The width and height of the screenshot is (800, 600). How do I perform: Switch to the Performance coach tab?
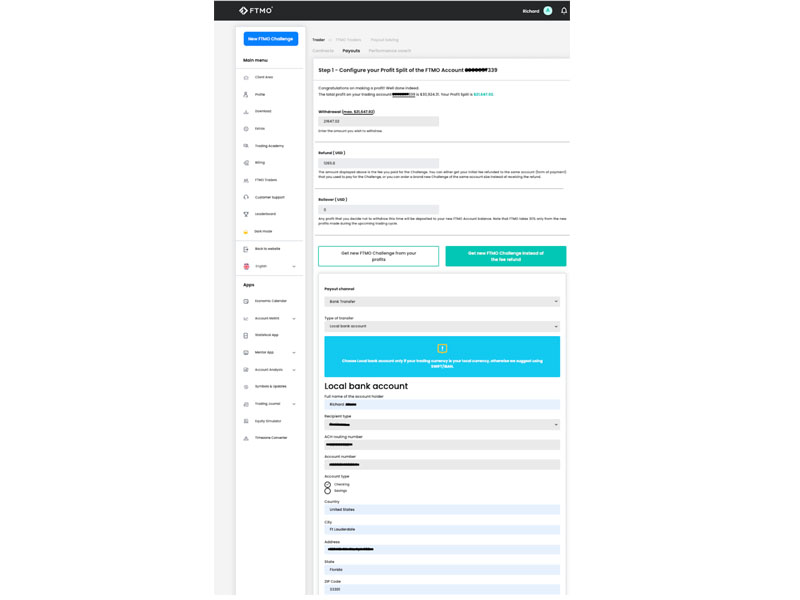tap(390, 51)
